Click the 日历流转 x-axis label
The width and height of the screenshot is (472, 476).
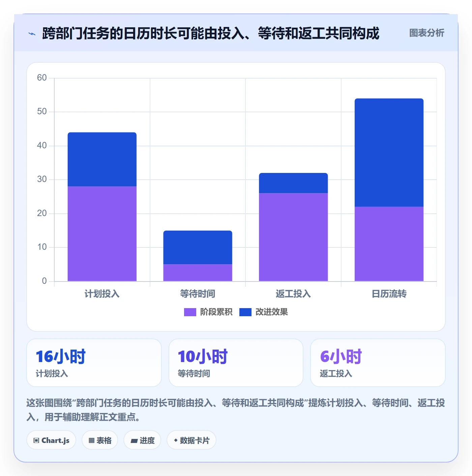pyautogui.click(x=389, y=294)
